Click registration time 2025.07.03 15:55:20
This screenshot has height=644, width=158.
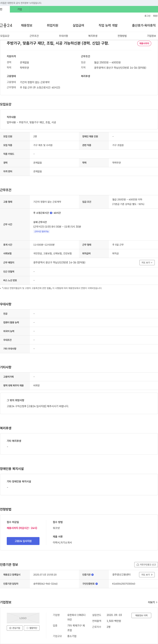click(x=45, y=575)
